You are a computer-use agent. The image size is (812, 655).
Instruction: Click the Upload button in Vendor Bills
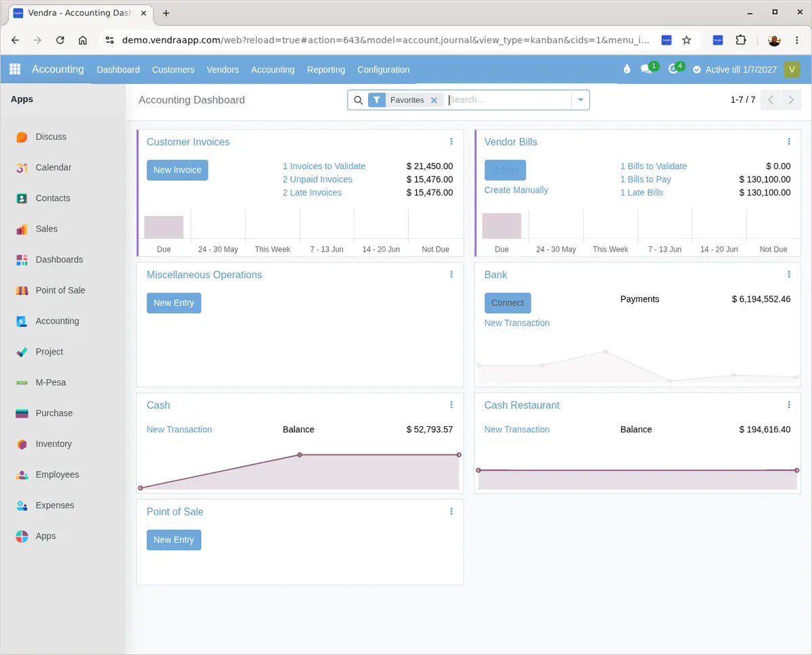505,170
